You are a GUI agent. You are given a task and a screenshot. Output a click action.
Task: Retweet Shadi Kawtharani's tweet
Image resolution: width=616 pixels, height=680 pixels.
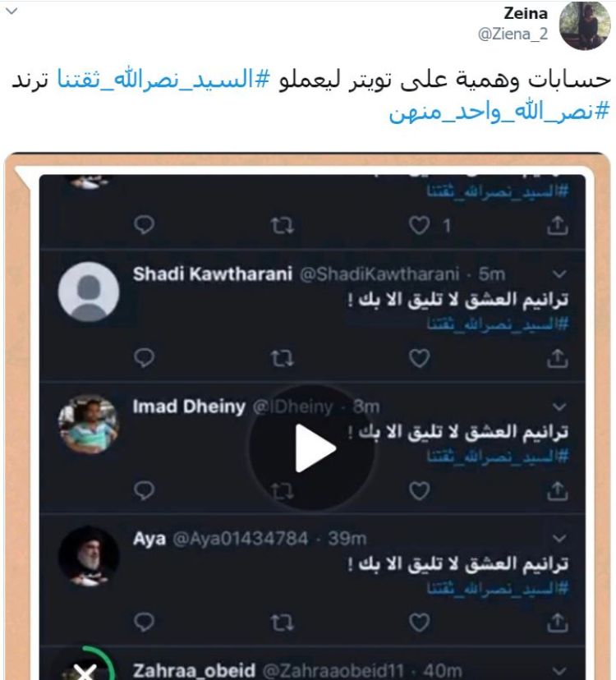(282, 358)
